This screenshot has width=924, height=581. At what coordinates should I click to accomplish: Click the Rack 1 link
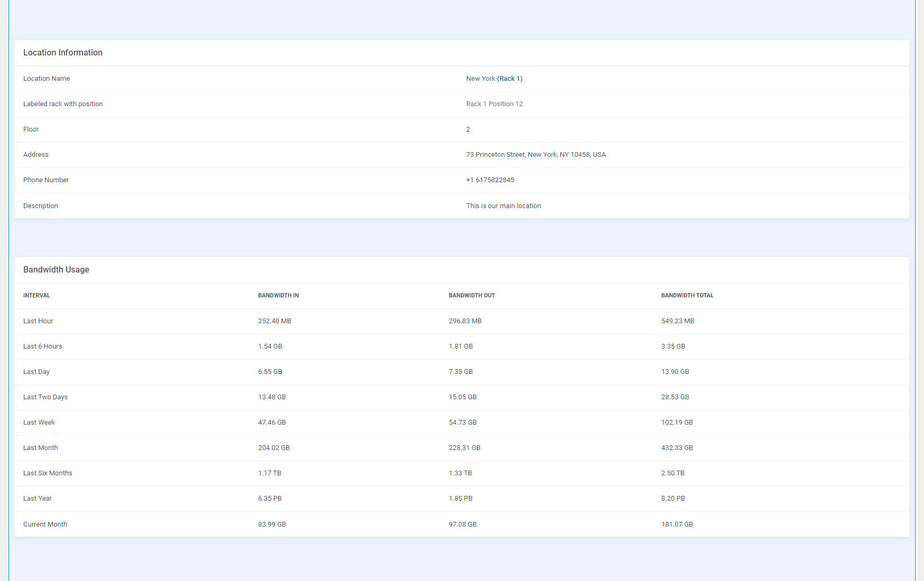click(509, 78)
